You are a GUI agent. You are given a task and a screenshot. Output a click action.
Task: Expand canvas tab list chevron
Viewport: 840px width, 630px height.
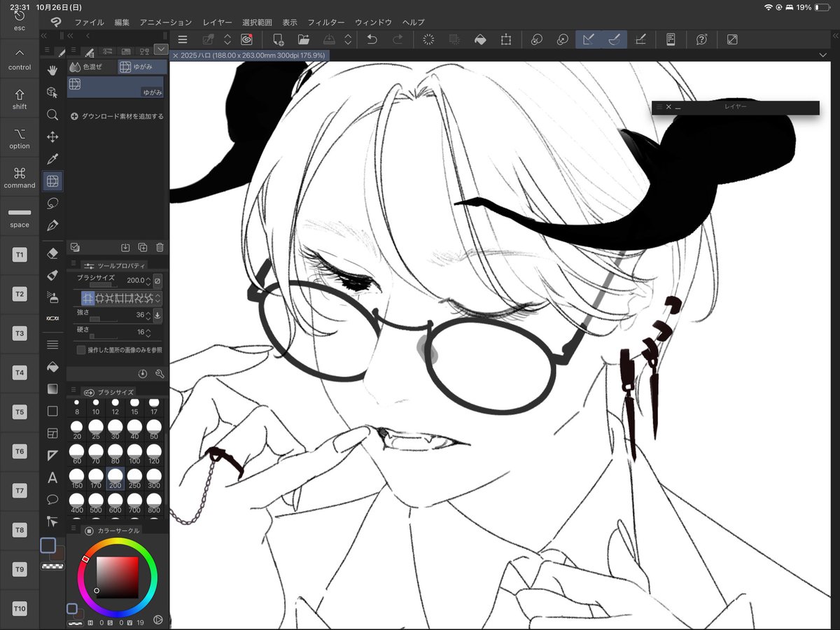tap(822, 55)
